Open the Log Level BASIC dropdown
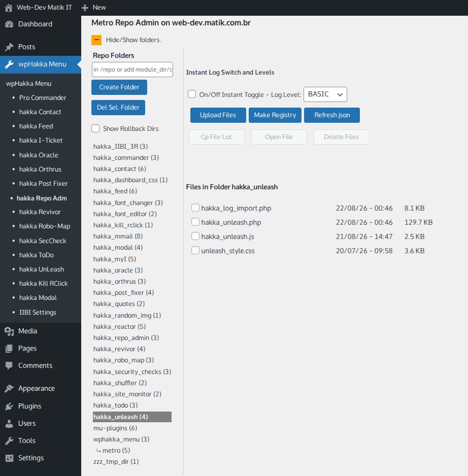Viewport: 468px width, 476px height. tap(325, 94)
